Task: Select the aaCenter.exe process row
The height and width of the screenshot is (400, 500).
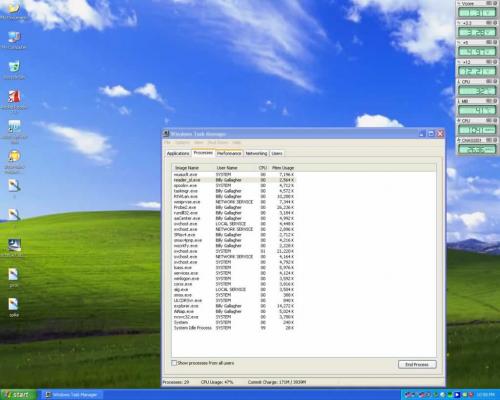Action: coord(234,218)
